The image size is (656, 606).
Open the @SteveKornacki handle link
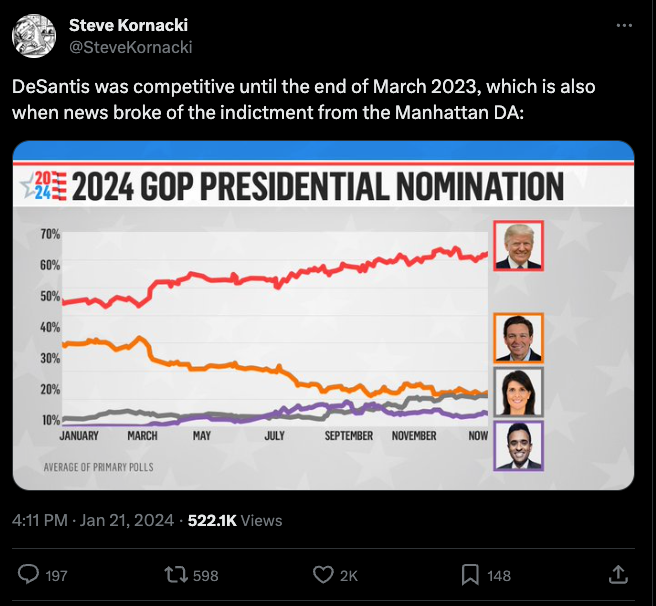[x=130, y=46]
